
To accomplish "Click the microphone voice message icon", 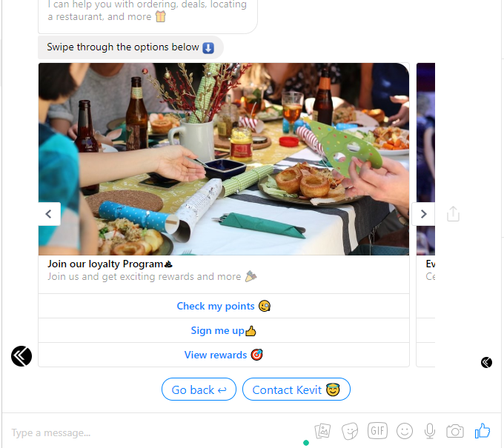I will tap(430, 431).
